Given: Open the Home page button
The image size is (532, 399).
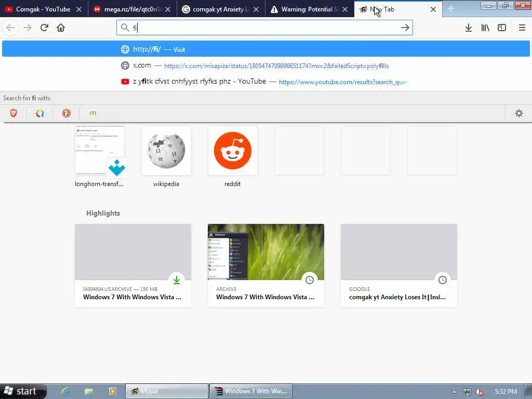Looking at the screenshot, I should point(61,28).
